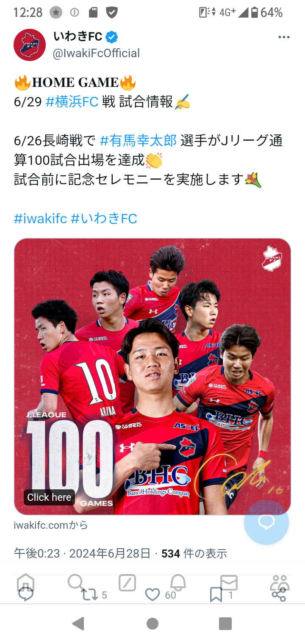Viewport: 305px width, 644px height.
Task: Open Grok slash icon tab
Action: (x=127, y=583)
